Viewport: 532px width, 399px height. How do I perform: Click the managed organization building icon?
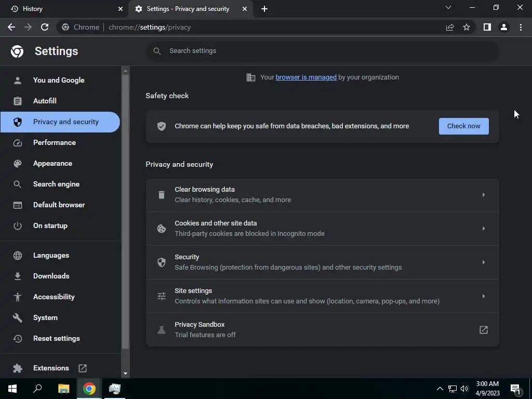251,77
